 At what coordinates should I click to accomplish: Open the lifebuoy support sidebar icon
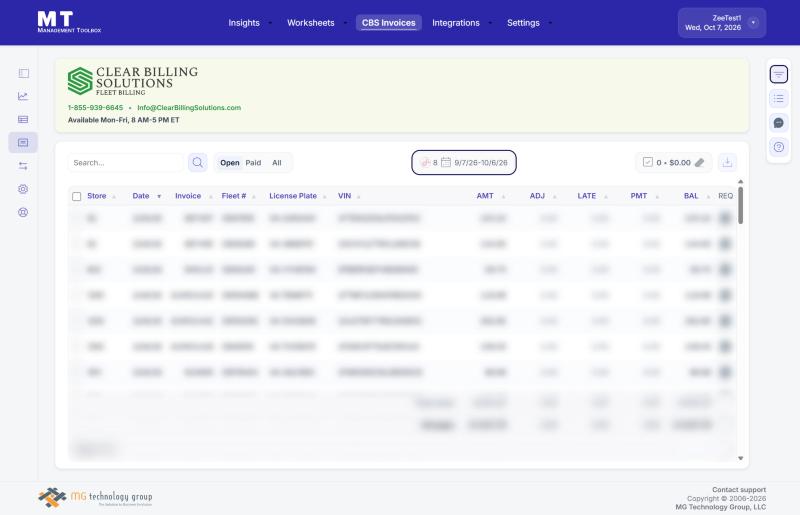(23, 212)
